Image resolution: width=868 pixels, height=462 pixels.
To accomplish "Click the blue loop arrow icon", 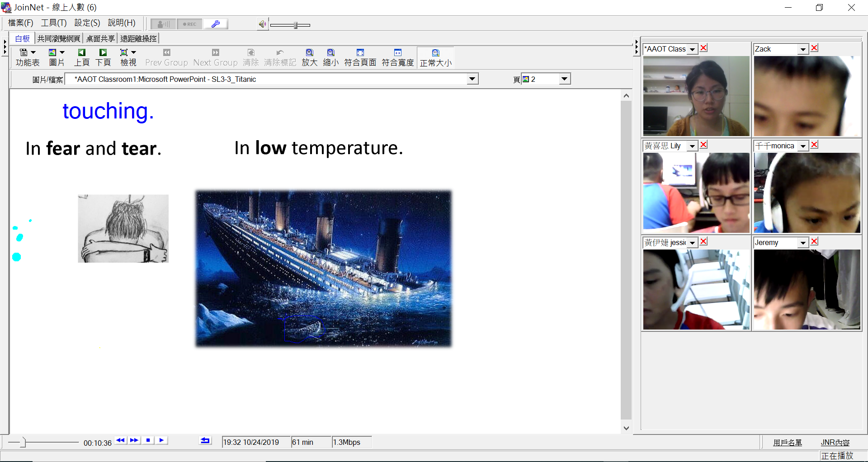I will [x=205, y=441].
